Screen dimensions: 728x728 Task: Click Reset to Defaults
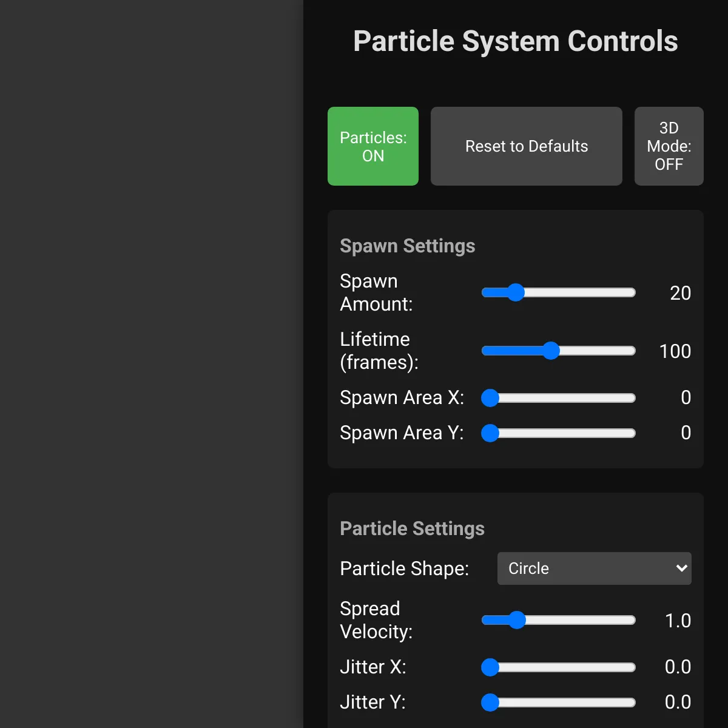[x=526, y=146]
